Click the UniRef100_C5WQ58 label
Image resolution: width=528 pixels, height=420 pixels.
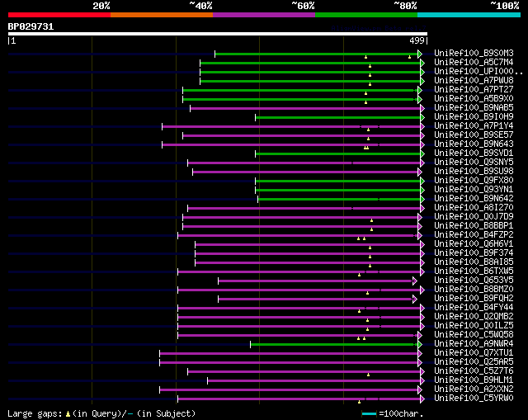[474, 335]
